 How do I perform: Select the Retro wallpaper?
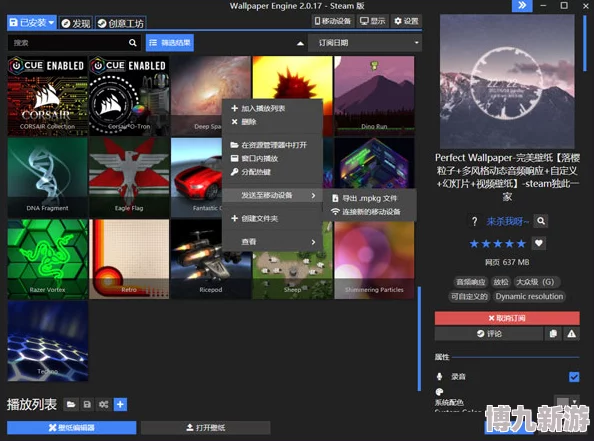tap(129, 259)
